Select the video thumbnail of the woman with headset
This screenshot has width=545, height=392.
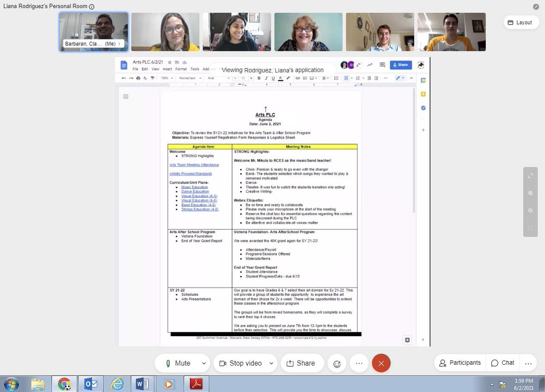(237, 31)
